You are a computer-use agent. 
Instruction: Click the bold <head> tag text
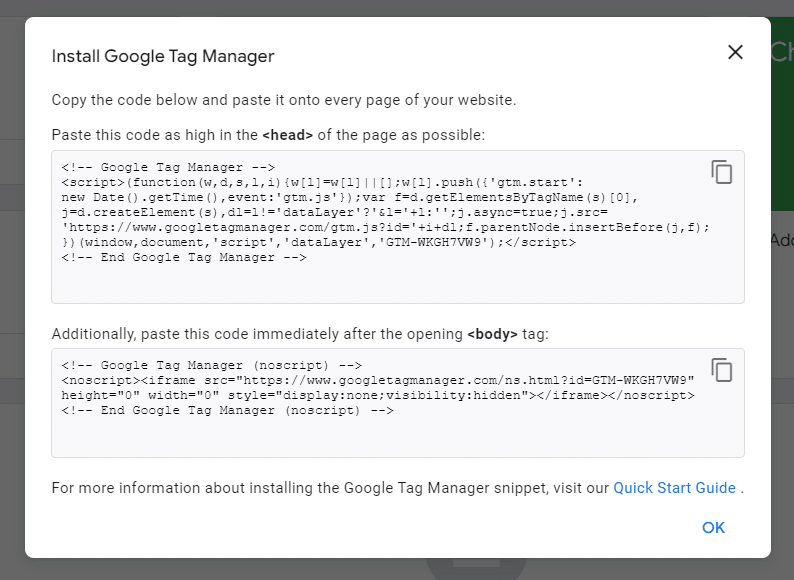click(288, 135)
